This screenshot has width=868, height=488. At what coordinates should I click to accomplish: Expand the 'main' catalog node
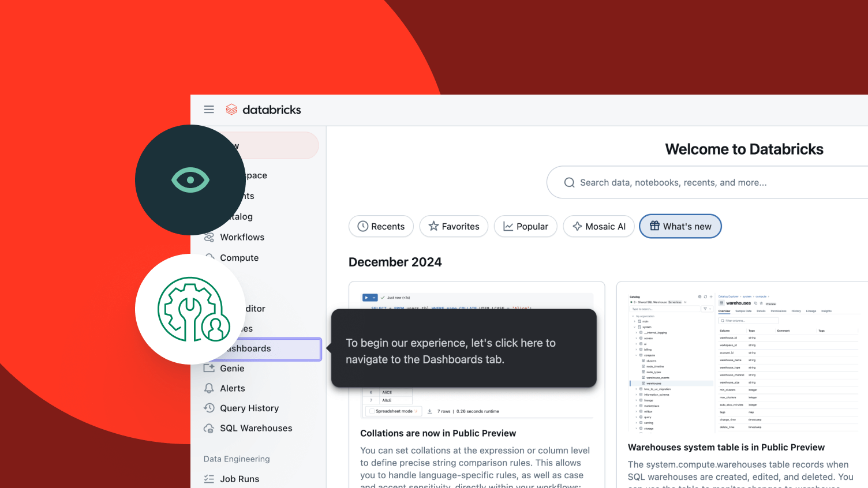[x=636, y=321]
